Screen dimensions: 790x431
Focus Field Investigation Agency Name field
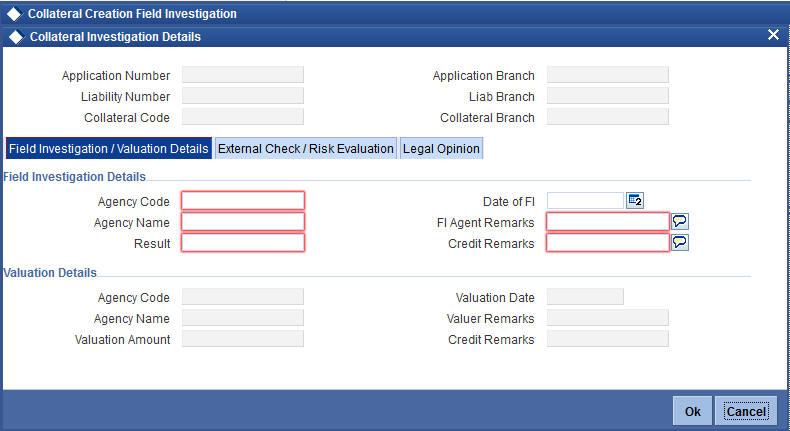click(243, 222)
